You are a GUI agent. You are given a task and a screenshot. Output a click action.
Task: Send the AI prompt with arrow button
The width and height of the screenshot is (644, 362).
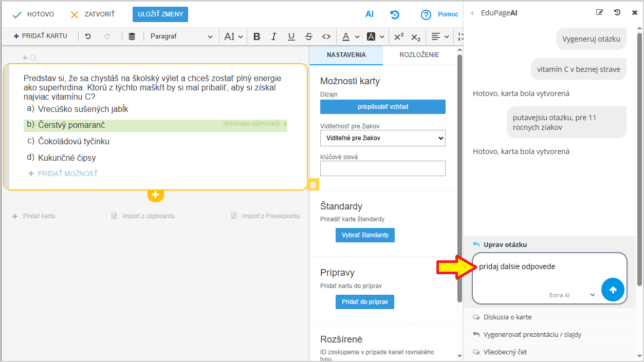(612, 290)
